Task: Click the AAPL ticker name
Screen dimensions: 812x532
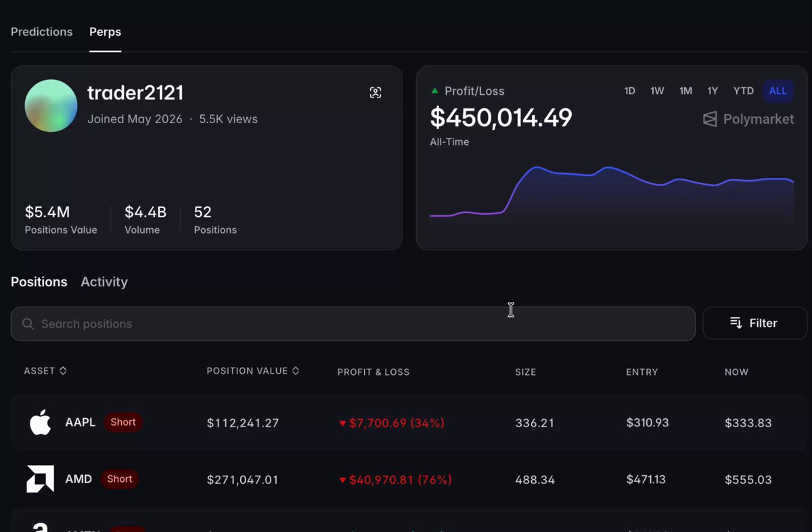Action: pos(81,422)
